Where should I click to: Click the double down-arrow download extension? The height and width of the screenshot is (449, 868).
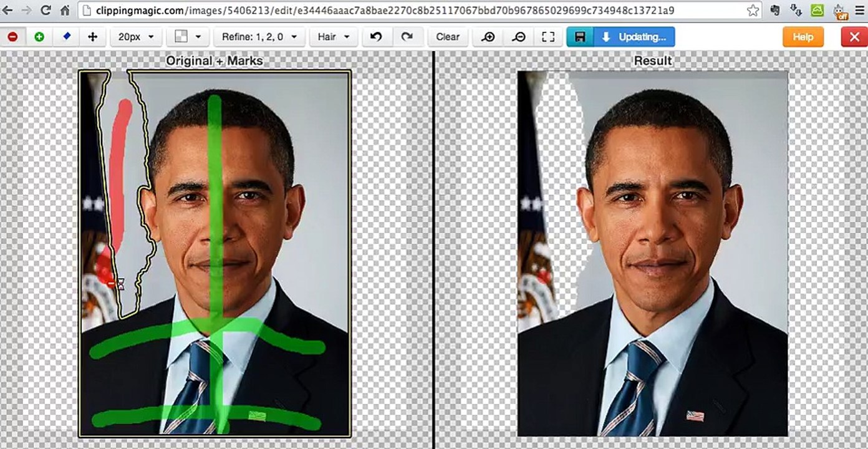796,10
